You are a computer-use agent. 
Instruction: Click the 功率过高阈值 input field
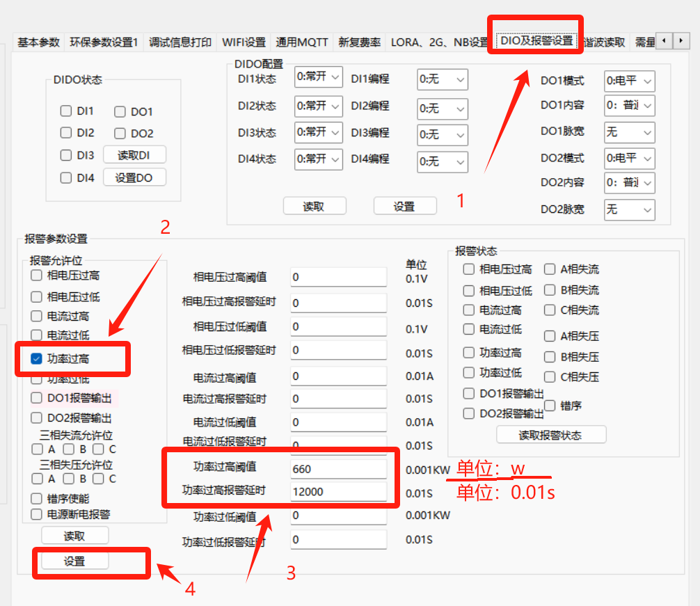(x=338, y=469)
